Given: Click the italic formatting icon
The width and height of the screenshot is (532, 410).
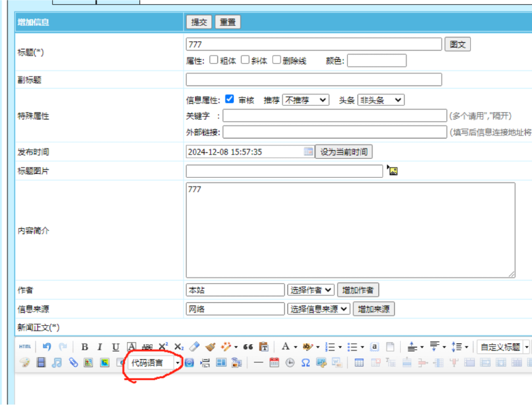Looking at the screenshot, I should tap(100, 347).
